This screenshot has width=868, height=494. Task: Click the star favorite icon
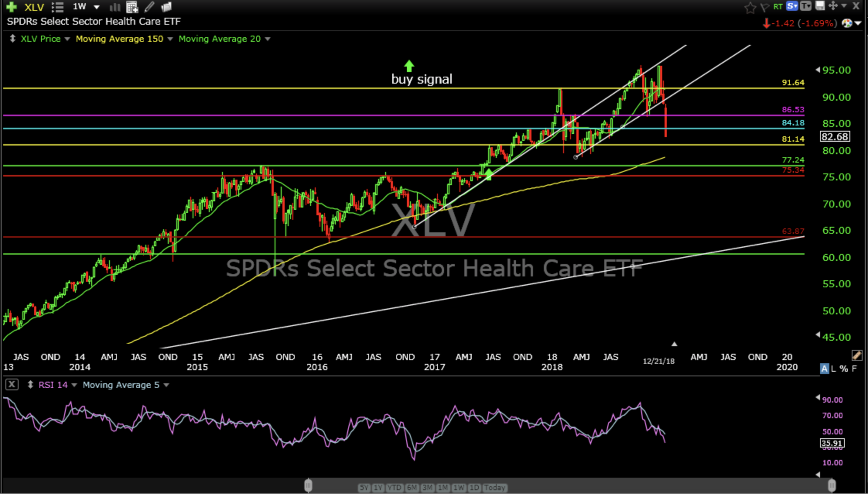click(750, 7)
